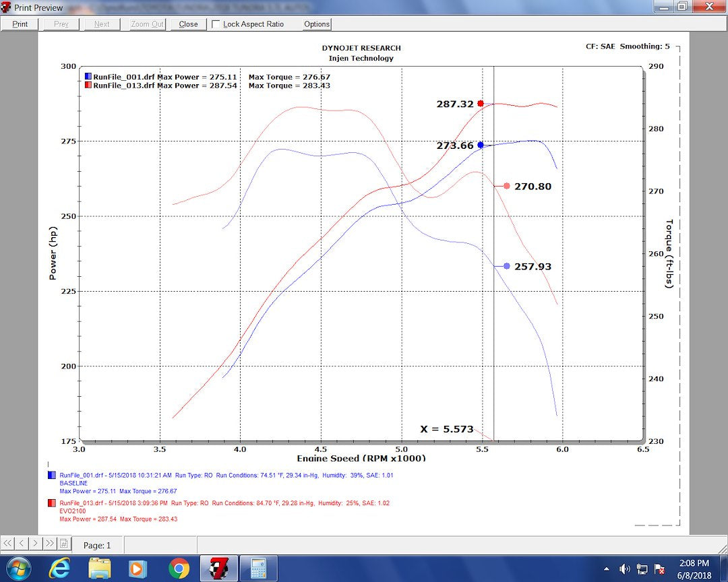The width and height of the screenshot is (728, 582).
Task: Maximize the Print Preview window
Action: 682,6
